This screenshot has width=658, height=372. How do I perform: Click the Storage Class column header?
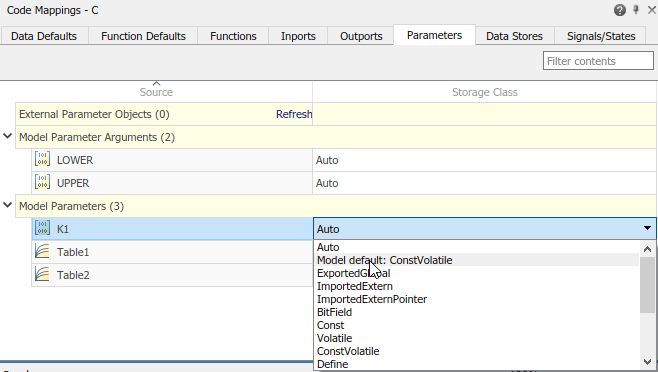coord(485,92)
